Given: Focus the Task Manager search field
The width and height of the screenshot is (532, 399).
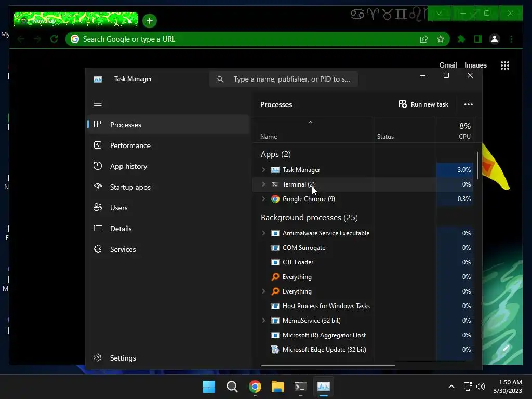Looking at the screenshot, I should (284, 79).
